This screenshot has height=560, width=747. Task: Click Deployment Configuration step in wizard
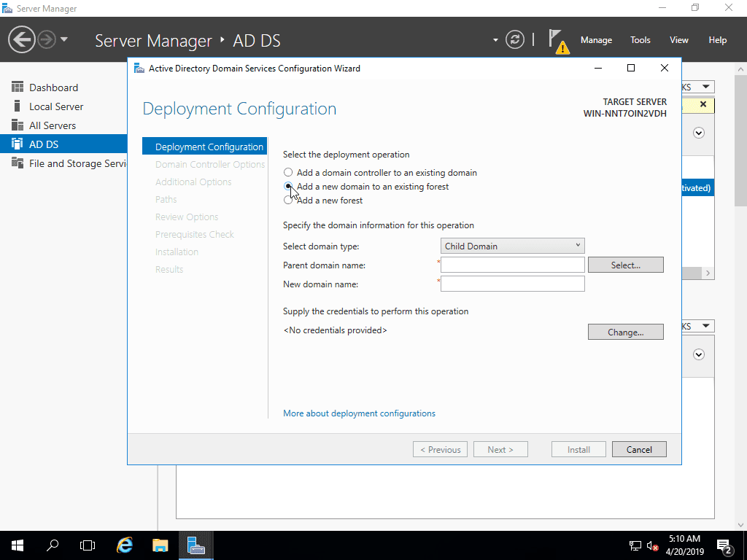tap(204, 147)
